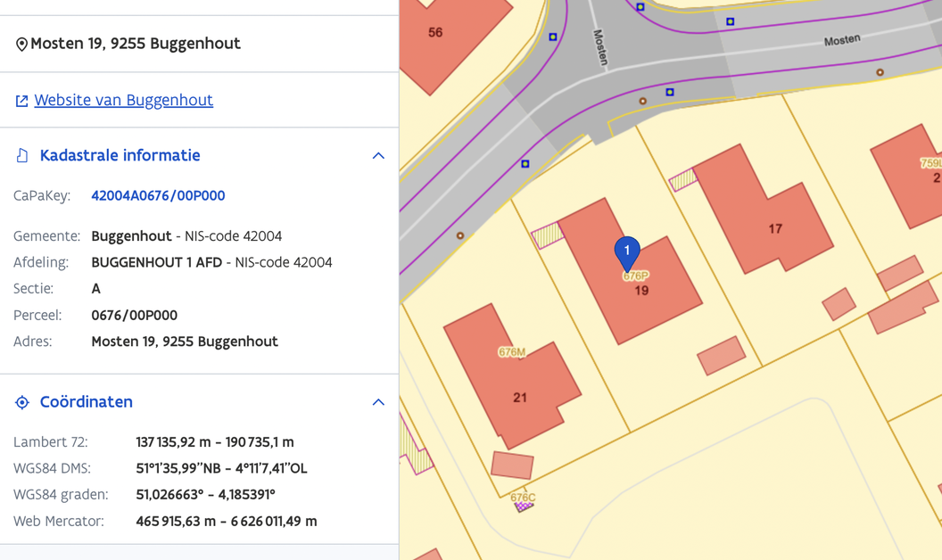Viewport: 942px width, 560px height.
Task: Click the WGS84 graden coordinate value
Action: 205,495
